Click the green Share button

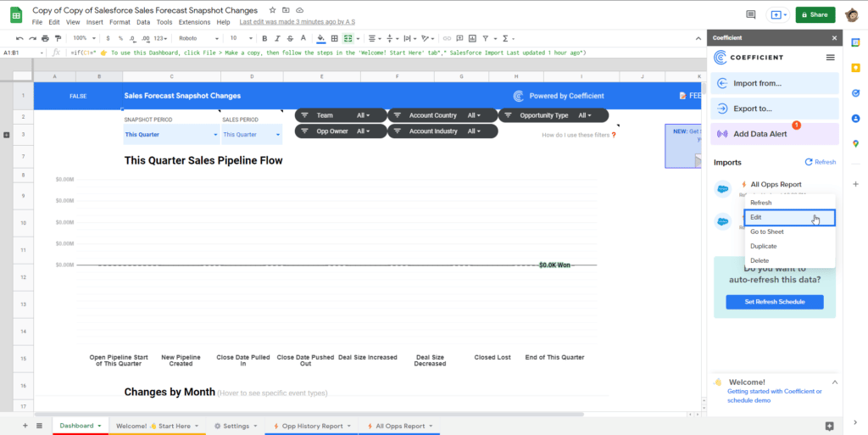pos(815,15)
